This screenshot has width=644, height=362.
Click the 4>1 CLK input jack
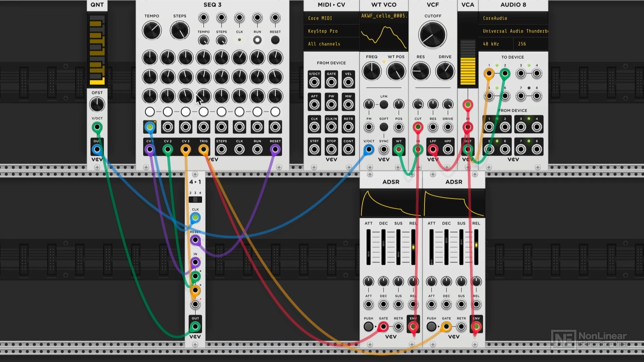(x=195, y=218)
